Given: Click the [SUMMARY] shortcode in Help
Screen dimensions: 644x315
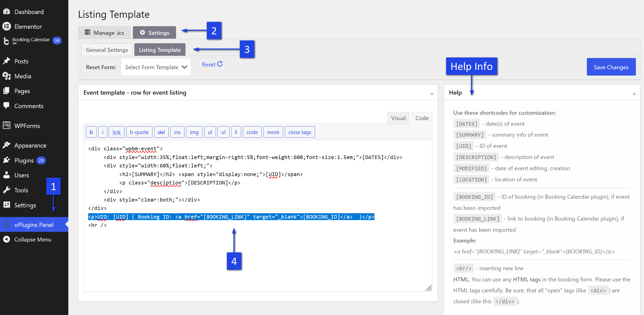Looking at the screenshot, I should 470,135.
